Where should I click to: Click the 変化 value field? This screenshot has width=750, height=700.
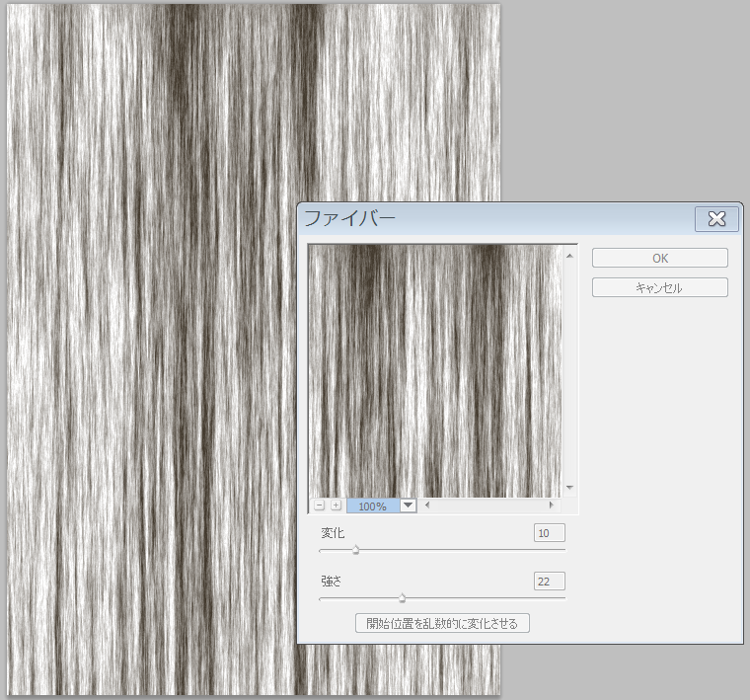[549, 533]
